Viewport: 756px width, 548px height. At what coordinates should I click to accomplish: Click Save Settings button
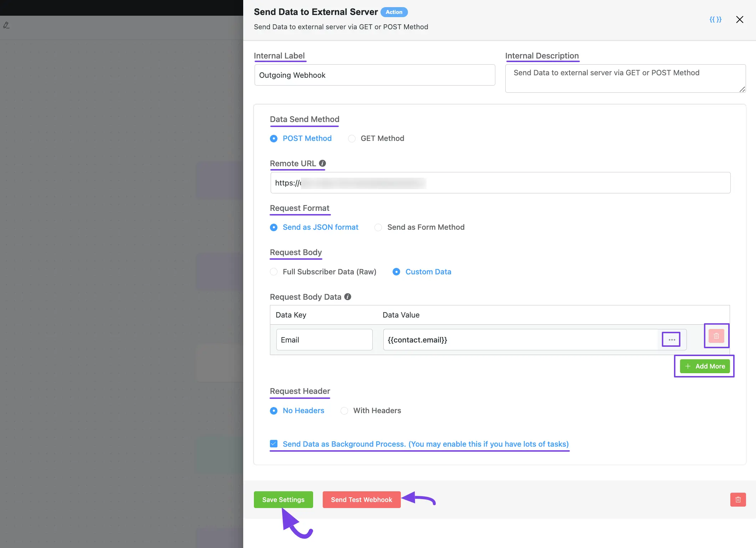tap(283, 499)
